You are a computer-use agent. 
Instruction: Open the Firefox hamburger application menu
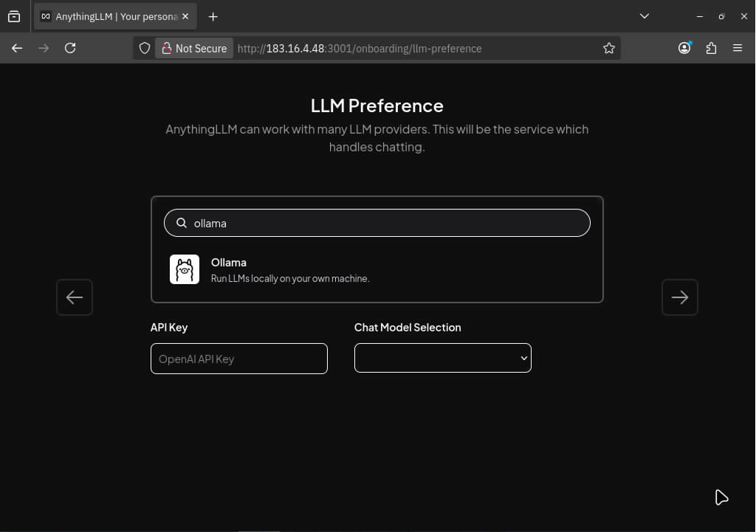click(737, 48)
